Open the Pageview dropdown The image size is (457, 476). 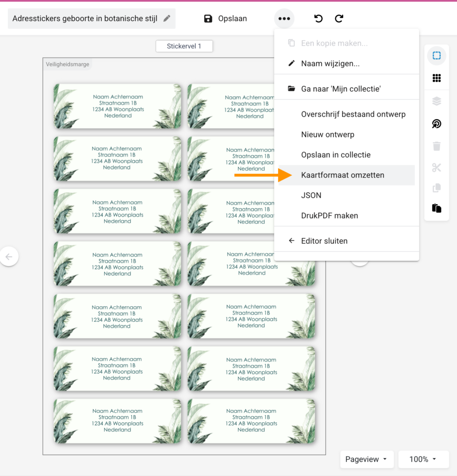point(367,459)
